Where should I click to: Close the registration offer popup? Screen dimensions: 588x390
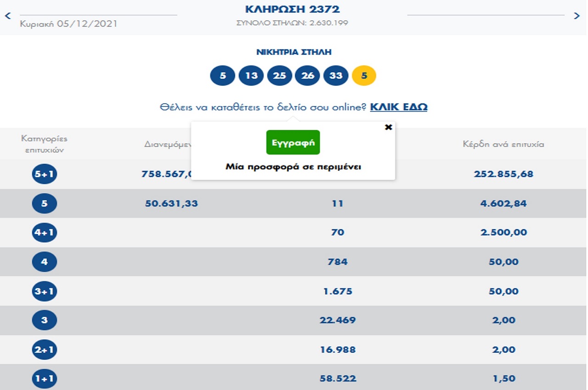tap(388, 127)
